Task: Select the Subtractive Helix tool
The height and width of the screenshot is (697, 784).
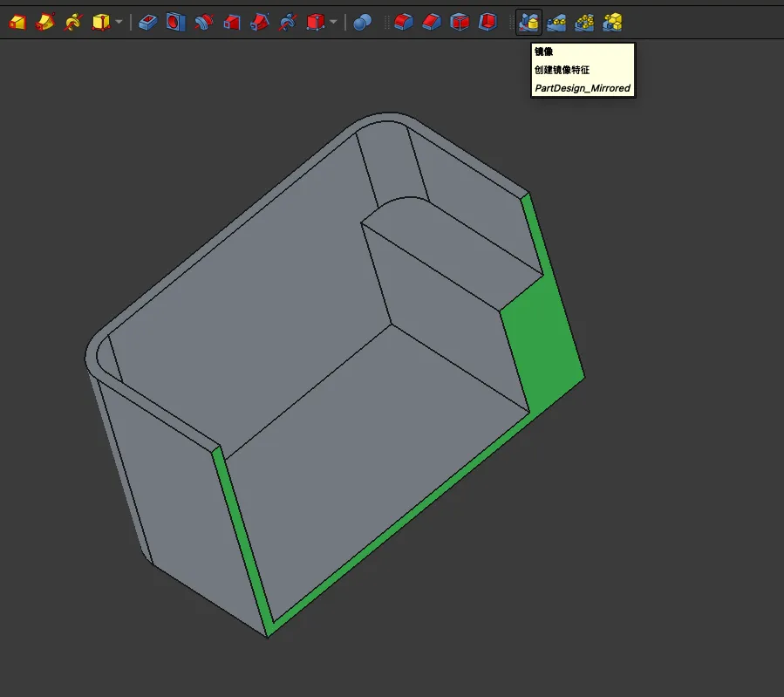Action: tap(287, 22)
